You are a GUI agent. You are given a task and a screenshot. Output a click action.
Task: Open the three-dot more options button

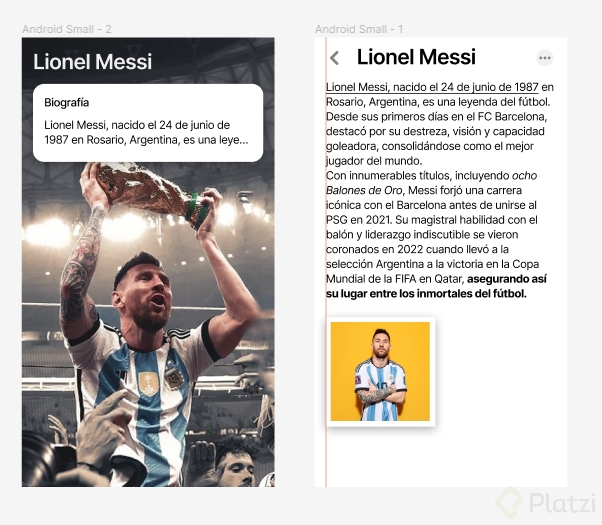coord(544,58)
